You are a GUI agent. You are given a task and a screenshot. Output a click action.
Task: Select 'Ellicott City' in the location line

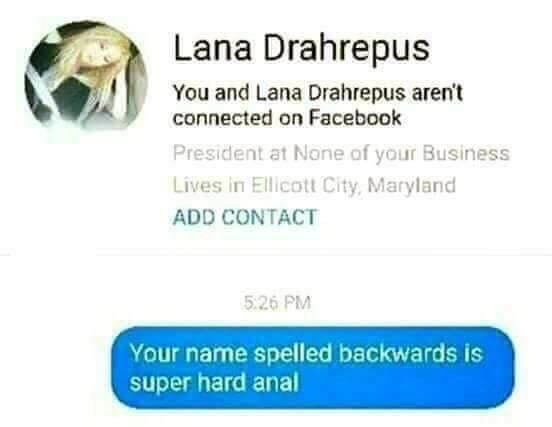[x=303, y=185]
